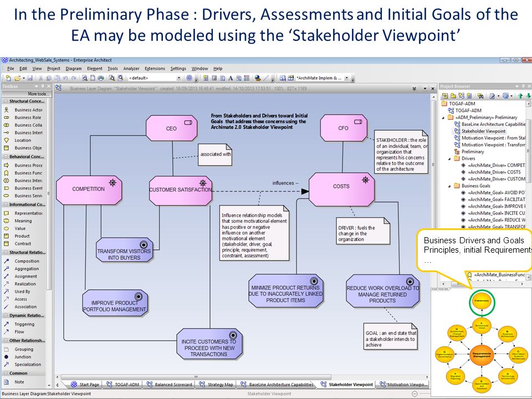
Task: Open the Diagram menu
Action: [x=74, y=69]
